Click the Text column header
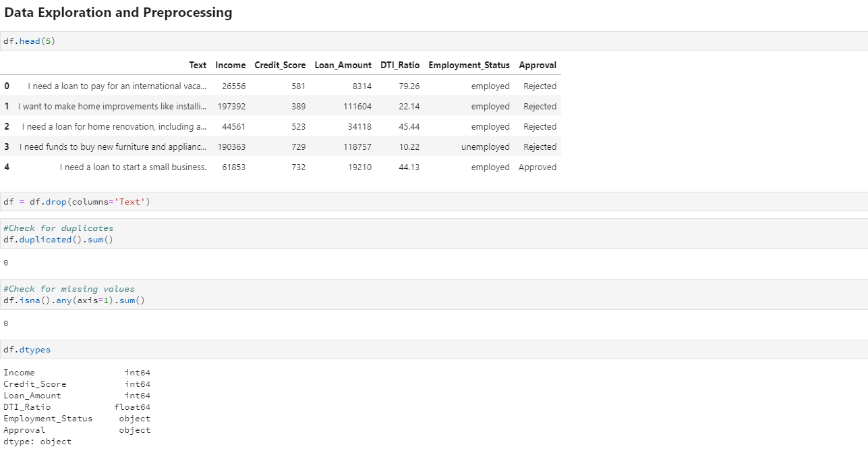 pos(198,65)
